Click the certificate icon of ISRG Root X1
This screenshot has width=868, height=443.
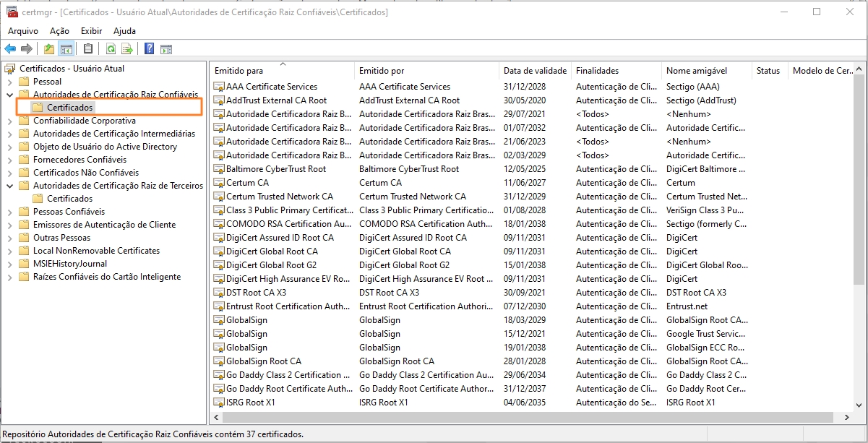coord(219,403)
